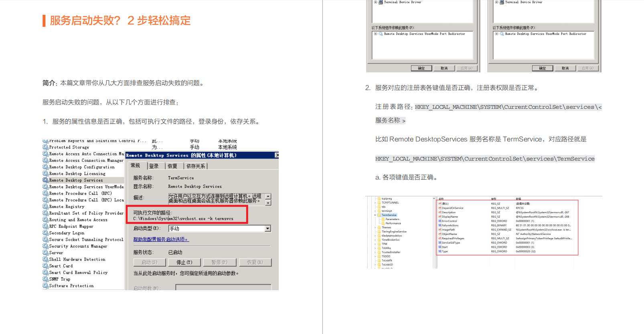The height and width of the screenshot is (334, 644).
Task: Expand the TCPIPTUNNEL registry key
Action: coord(375,203)
